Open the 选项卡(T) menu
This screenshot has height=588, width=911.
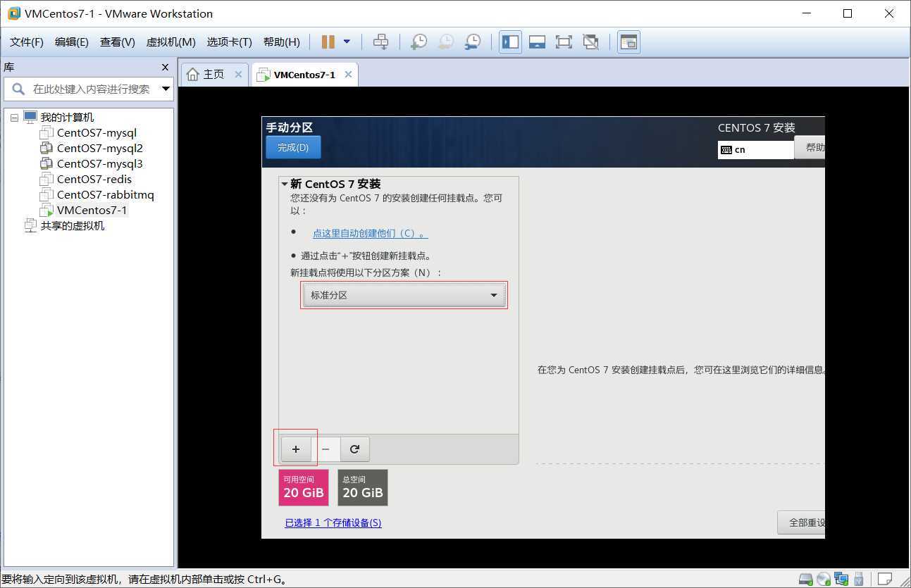(229, 42)
